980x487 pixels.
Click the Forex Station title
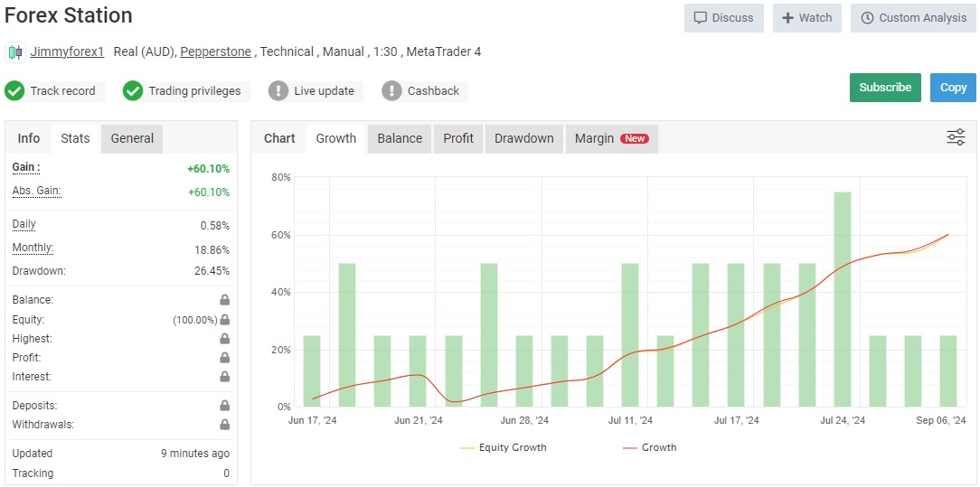[69, 15]
